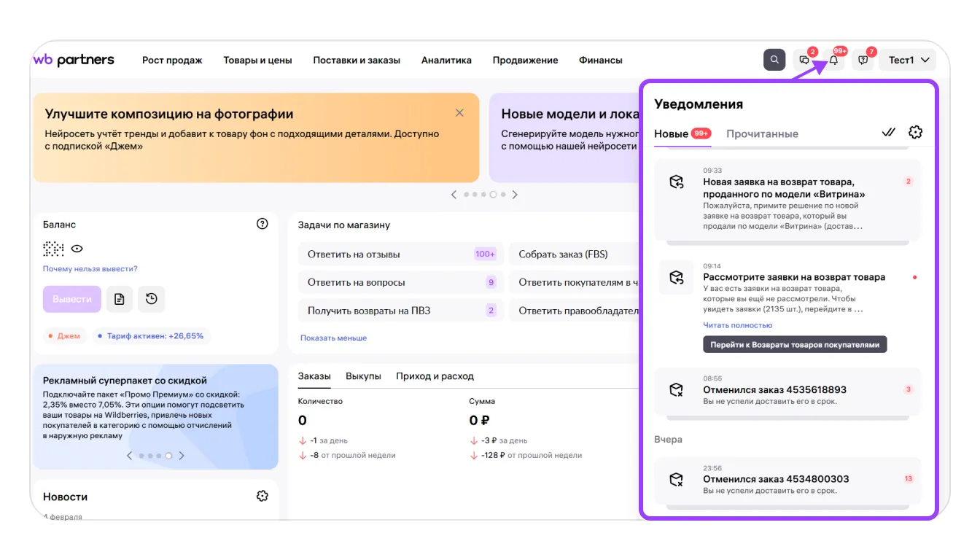Close the photo composition banner

click(x=459, y=113)
